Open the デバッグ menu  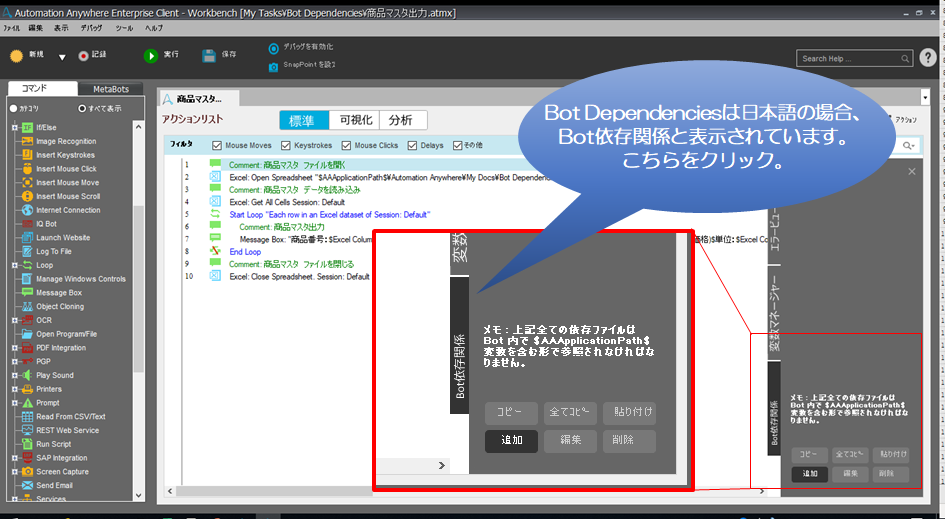point(92,28)
